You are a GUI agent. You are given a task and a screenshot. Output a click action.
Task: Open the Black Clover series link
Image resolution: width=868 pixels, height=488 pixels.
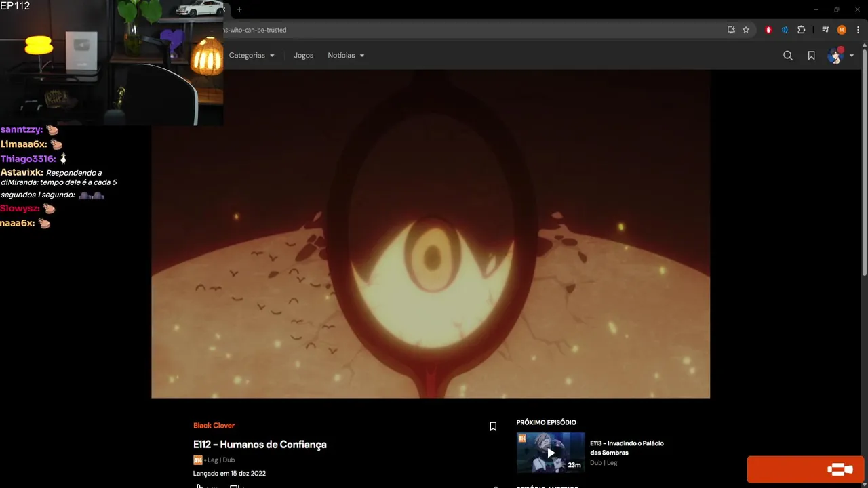coord(214,426)
